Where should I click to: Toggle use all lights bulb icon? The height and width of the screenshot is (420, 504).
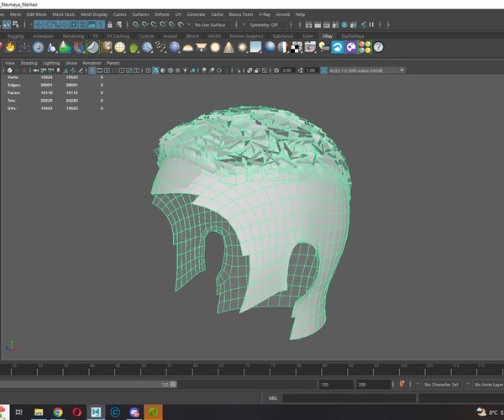tap(185, 71)
